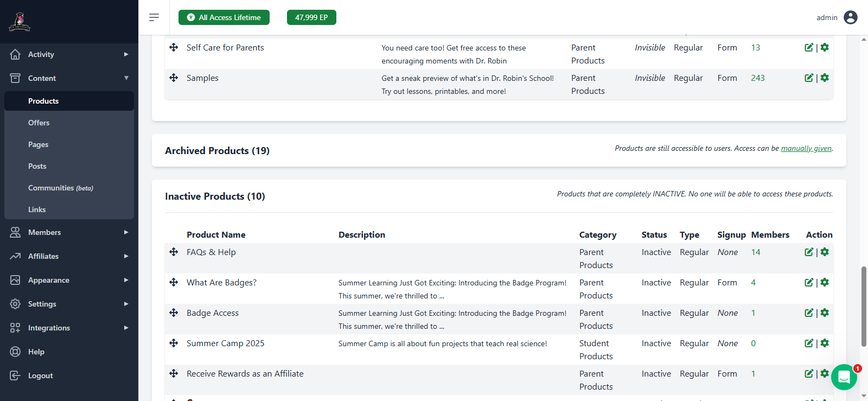Open settings gear for Badge Access
This screenshot has width=868, height=401.
point(825,313)
